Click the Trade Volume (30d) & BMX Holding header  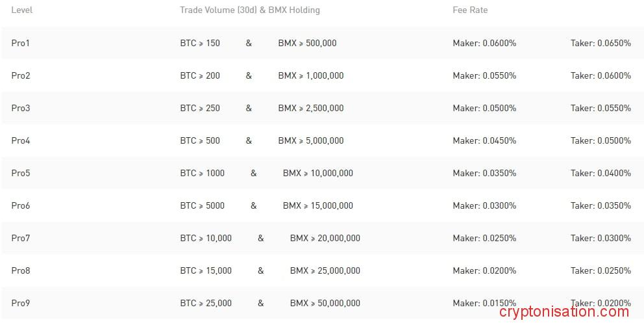point(250,10)
